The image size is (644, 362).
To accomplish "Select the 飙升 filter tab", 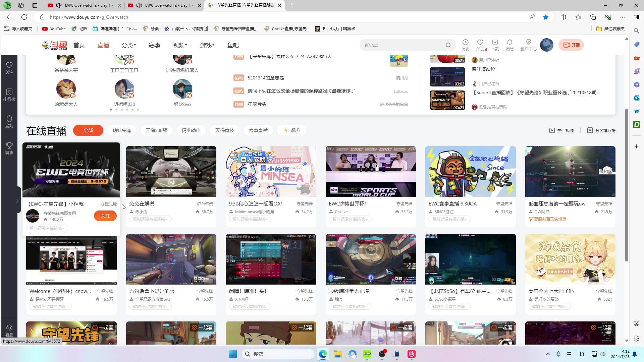I will point(292,130).
